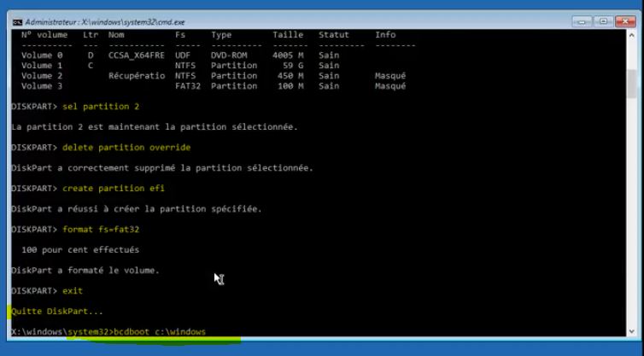Minimize the command prompt window

coord(582,21)
